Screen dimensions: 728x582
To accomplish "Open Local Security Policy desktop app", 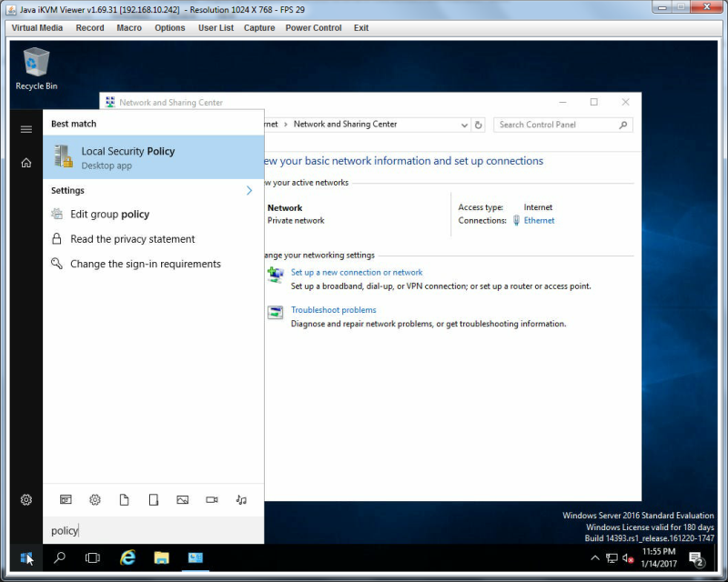I will tap(153, 157).
